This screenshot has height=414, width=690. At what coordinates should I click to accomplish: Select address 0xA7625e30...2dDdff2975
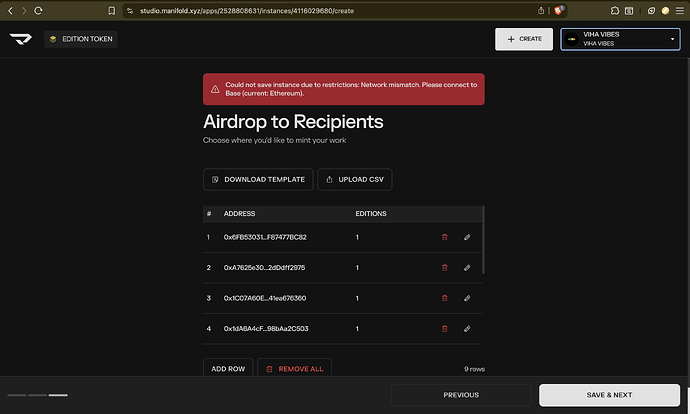(x=264, y=267)
